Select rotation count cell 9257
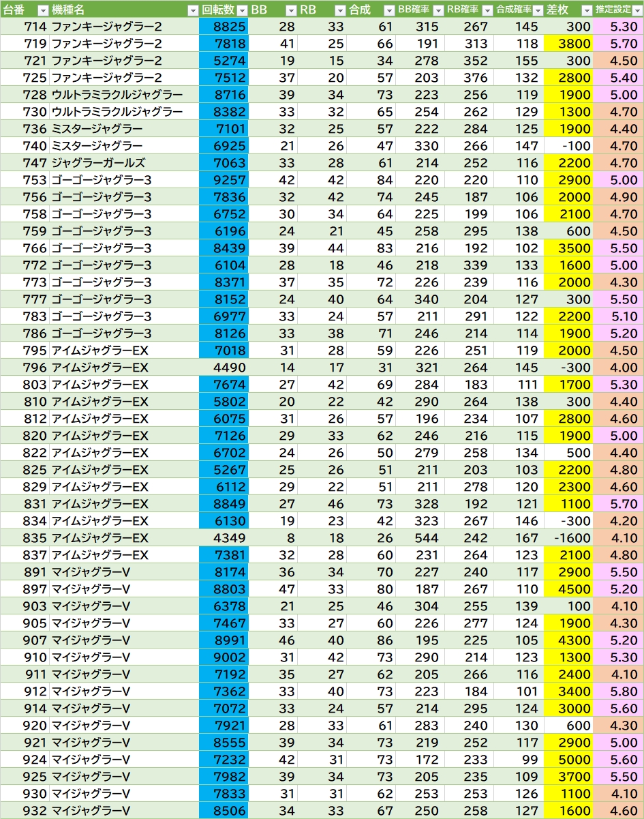Screen dimensions: 644x819 click(x=224, y=180)
